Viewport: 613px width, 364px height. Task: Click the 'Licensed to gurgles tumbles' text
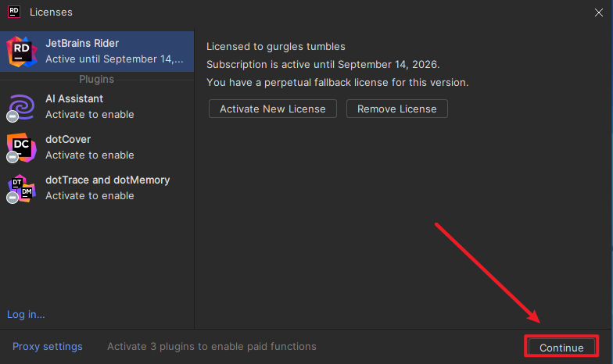click(275, 47)
